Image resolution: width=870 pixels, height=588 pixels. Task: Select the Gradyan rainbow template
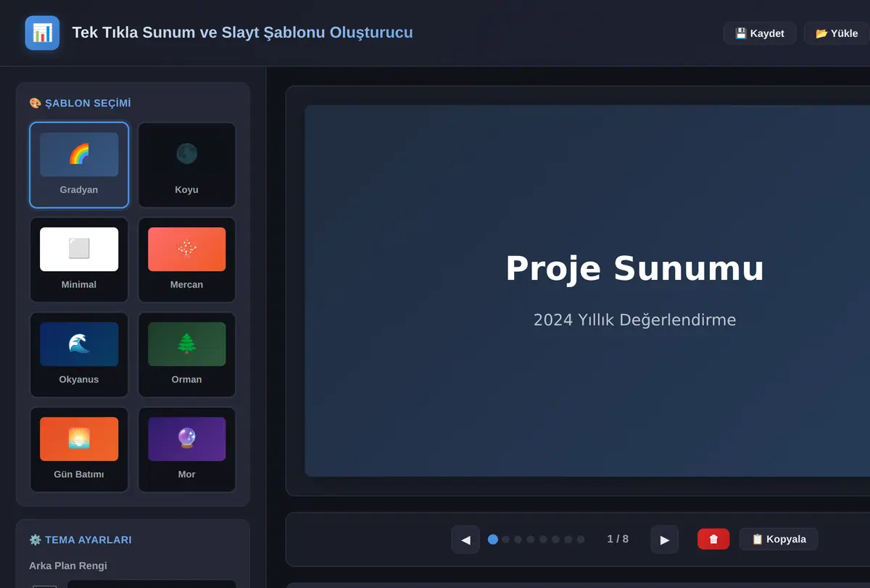[x=79, y=165]
